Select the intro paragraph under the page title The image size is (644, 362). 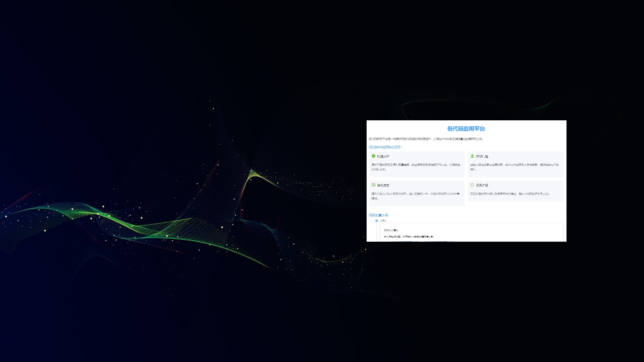click(x=426, y=139)
